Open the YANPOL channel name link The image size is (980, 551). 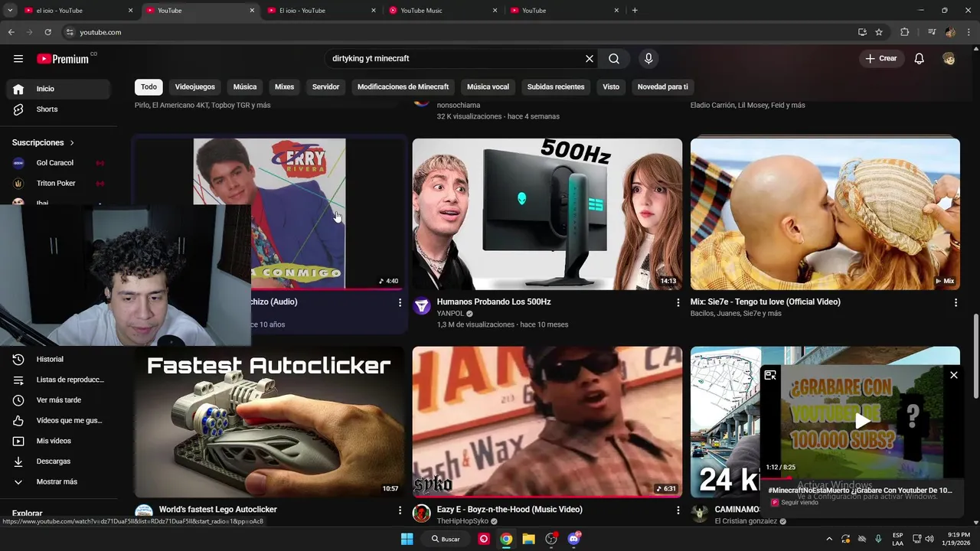[450, 314]
